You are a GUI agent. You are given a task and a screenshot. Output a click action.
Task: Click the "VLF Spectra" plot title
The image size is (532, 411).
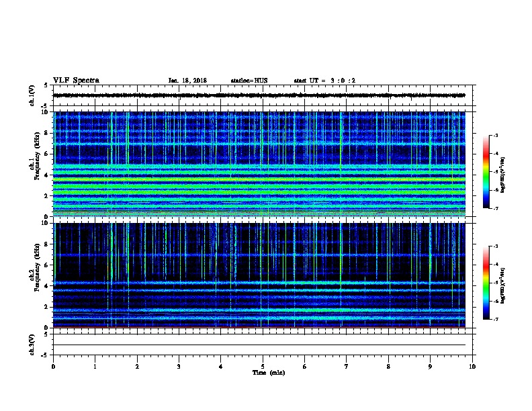pyautogui.click(x=76, y=81)
